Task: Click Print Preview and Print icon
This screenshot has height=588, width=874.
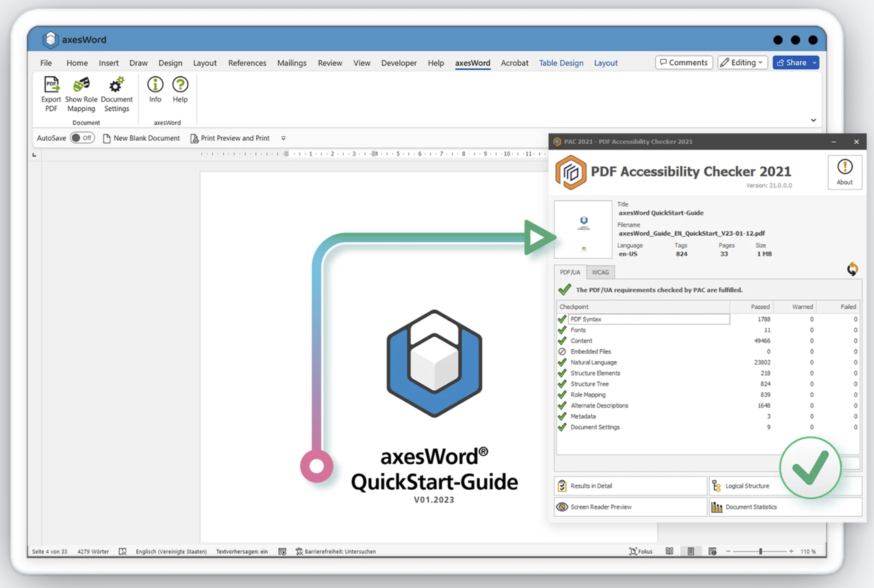Action: 194,138
